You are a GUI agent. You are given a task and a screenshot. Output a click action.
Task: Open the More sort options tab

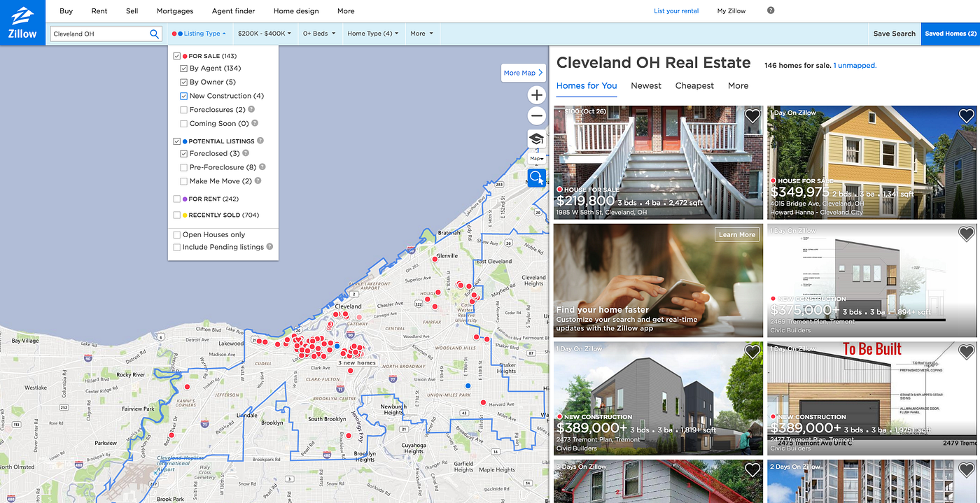coord(738,85)
